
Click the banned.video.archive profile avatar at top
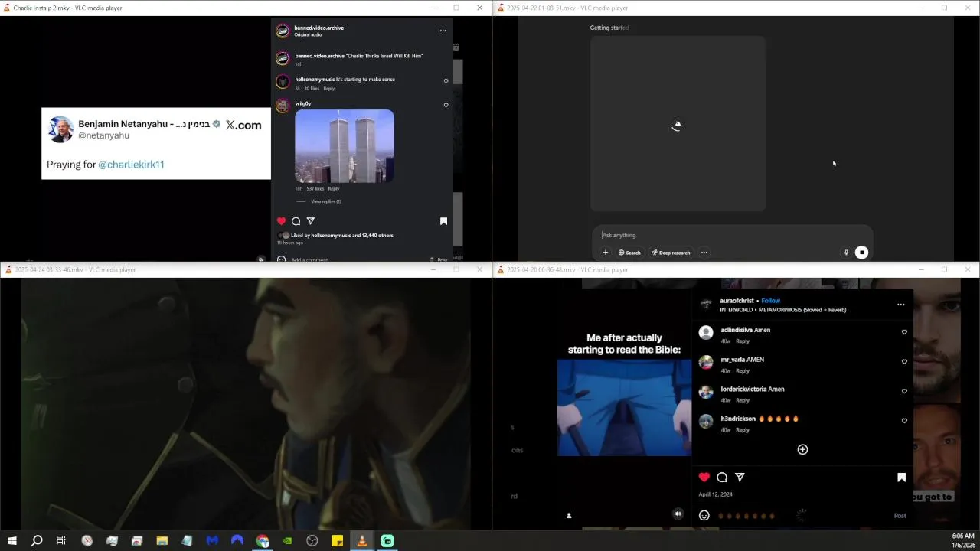click(x=283, y=31)
